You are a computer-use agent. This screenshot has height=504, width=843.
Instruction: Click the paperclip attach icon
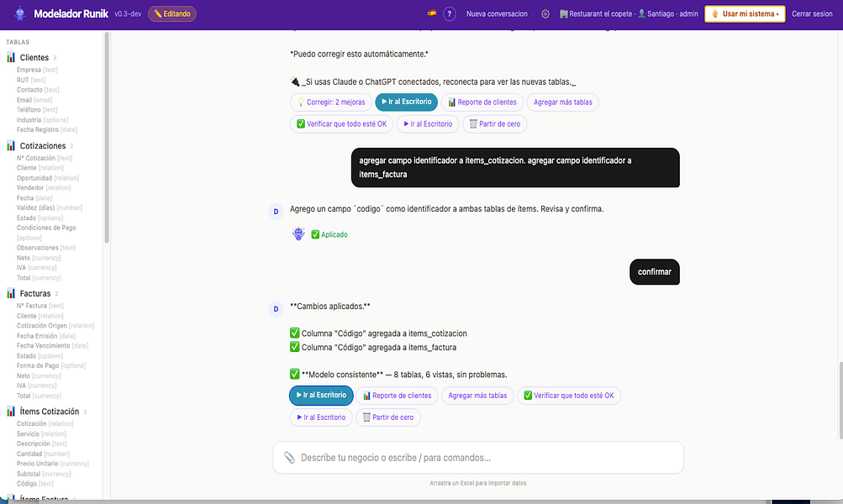[x=289, y=458]
